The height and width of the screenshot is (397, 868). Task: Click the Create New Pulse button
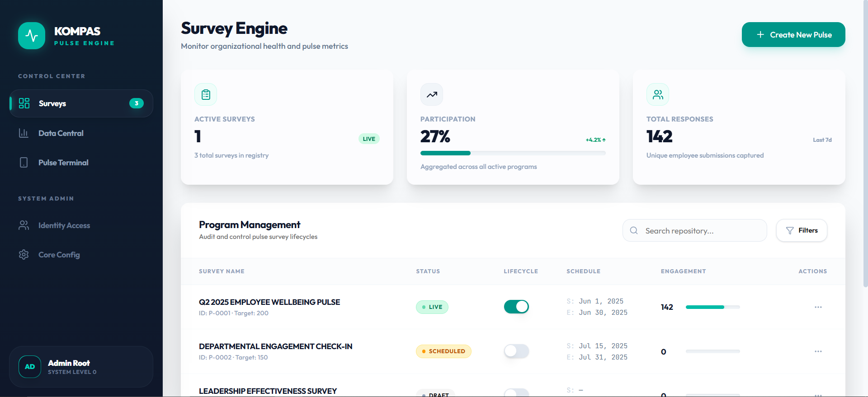click(x=793, y=35)
